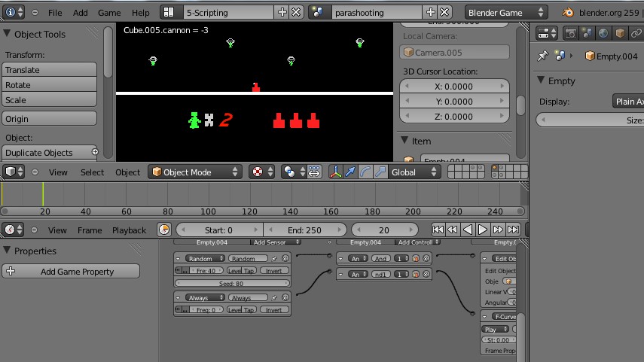Open the Render properties tab

(570, 33)
